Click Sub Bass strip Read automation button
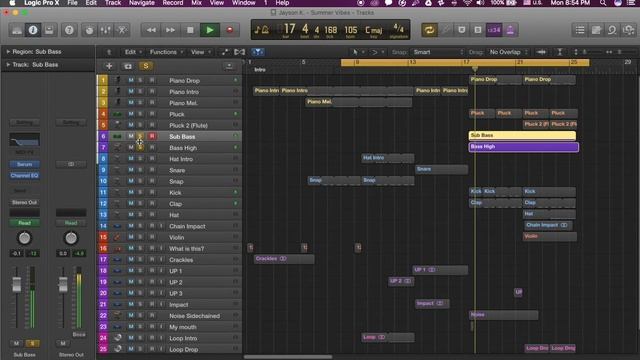The height and width of the screenshot is (360, 640). 24,223
